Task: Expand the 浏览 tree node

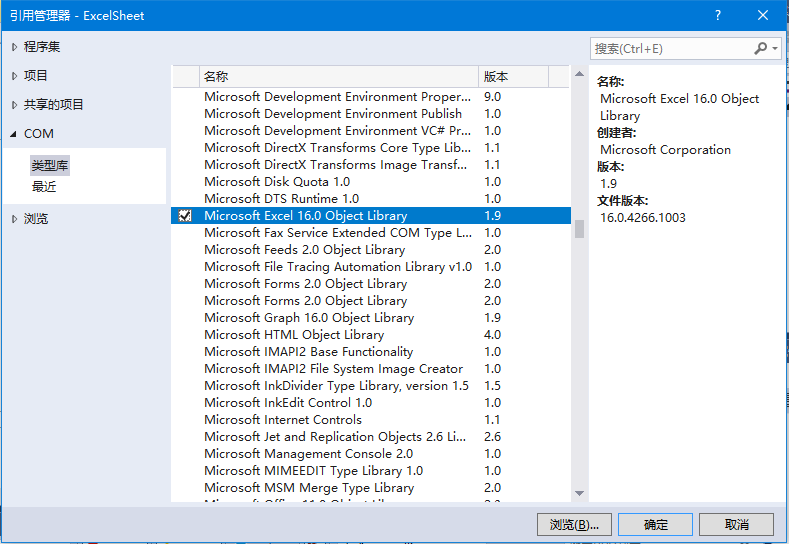Action: (14, 219)
